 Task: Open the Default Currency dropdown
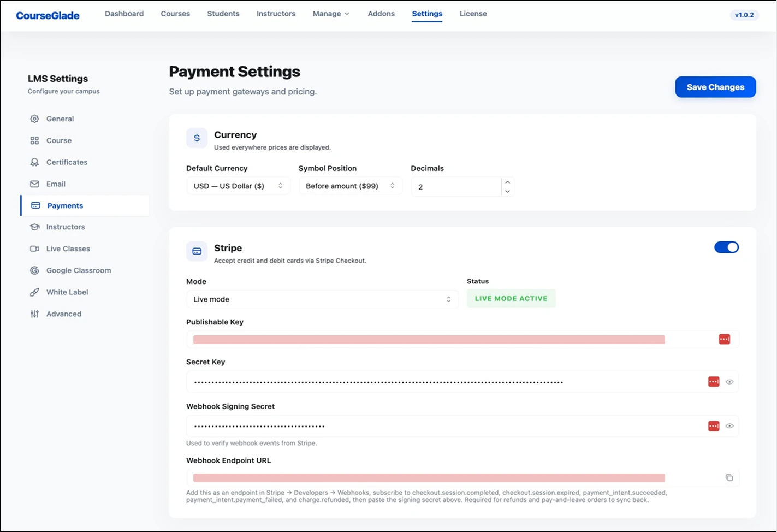[x=238, y=186]
